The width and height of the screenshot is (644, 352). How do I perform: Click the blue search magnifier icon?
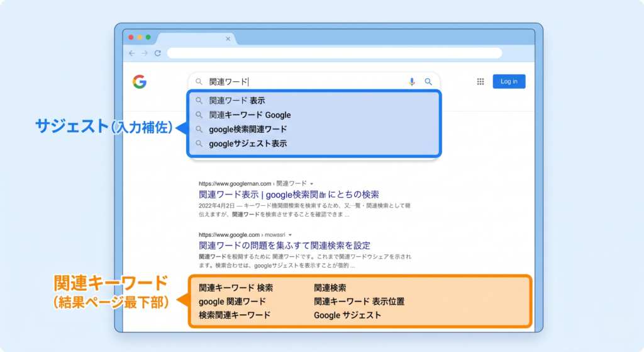coord(428,82)
